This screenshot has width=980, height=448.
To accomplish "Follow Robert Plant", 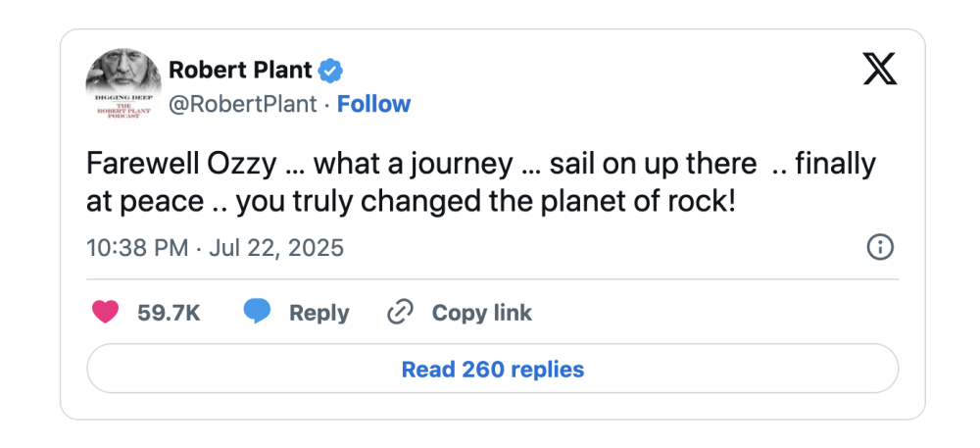I will (373, 104).
